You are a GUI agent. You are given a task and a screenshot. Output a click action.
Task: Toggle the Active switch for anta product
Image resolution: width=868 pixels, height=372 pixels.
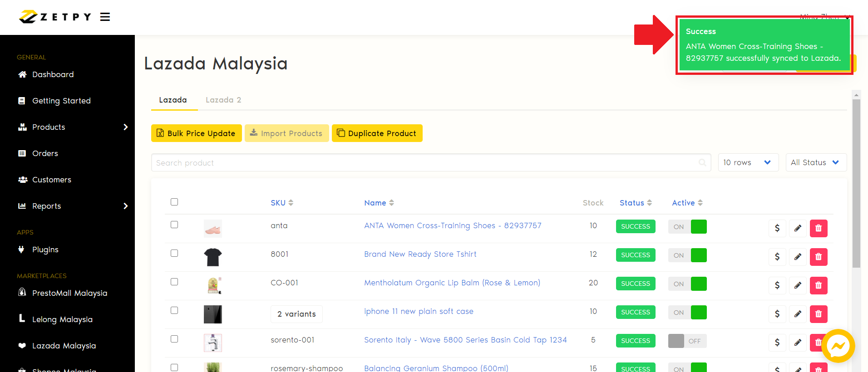pyautogui.click(x=687, y=226)
